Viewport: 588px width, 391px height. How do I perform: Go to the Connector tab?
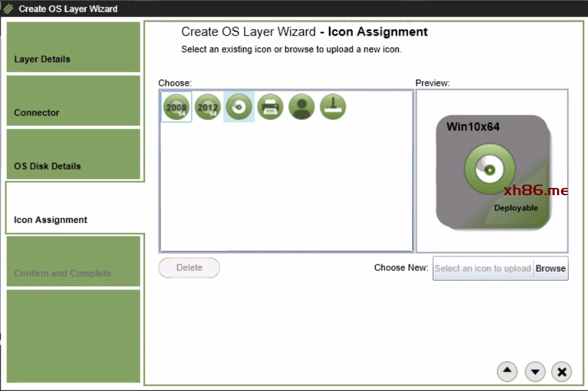(x=73, y=101)
